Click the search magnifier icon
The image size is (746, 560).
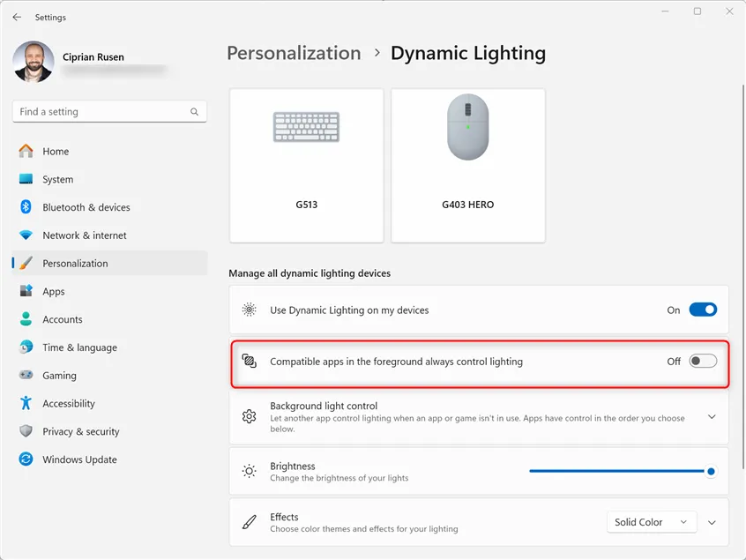pyautogui.click(x=194, y=112)
